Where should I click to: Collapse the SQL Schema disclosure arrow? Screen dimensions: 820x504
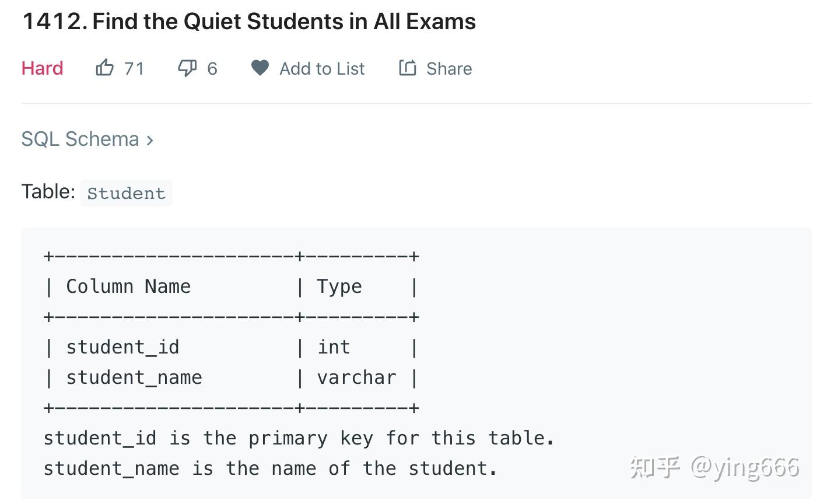pyautogui.click(x=150, y=140)
